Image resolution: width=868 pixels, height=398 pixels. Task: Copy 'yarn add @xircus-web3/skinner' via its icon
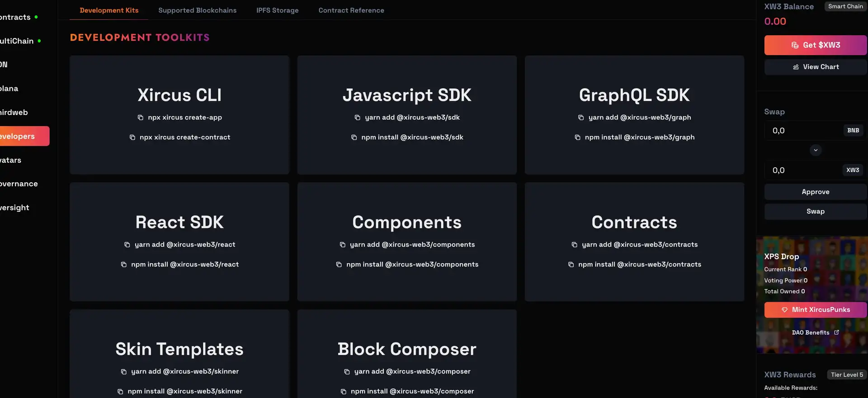pyautogui.click(x=123, y=372)
